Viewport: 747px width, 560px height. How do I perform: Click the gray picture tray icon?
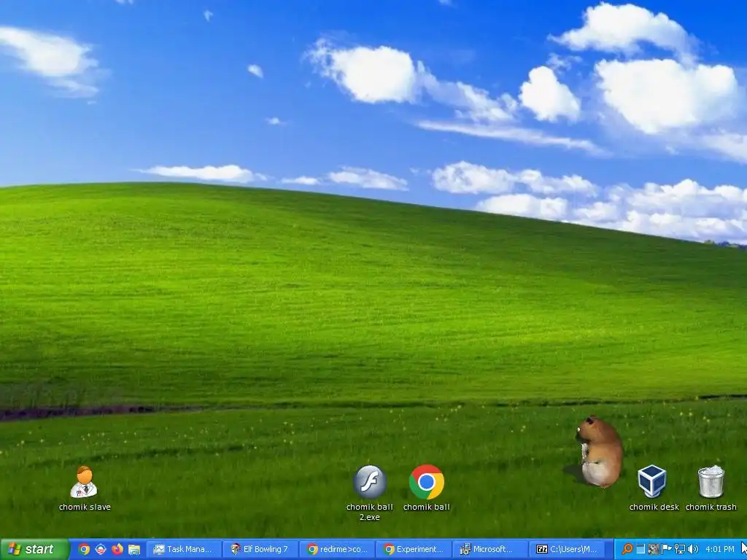pyautogui.click(x=654, y=549)
